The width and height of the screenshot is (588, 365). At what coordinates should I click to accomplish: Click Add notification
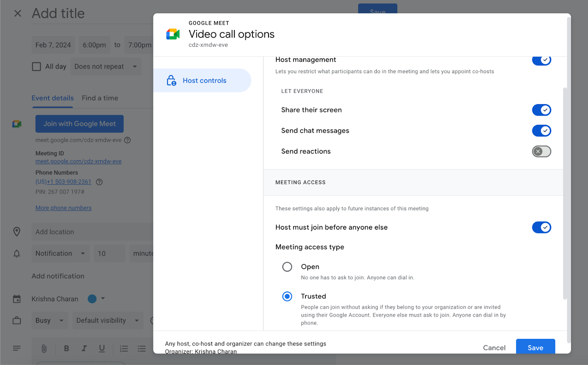pyautogui.click(x=58, y=276)
